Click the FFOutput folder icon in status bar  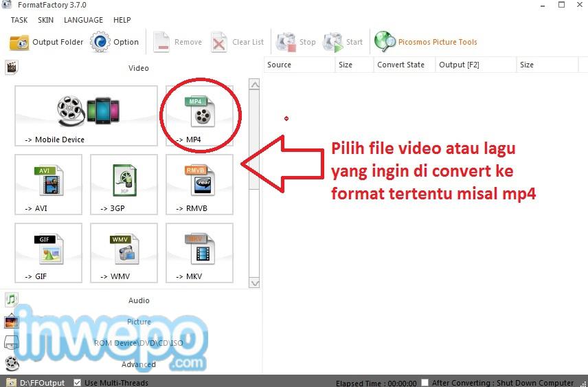click(12, 382)
